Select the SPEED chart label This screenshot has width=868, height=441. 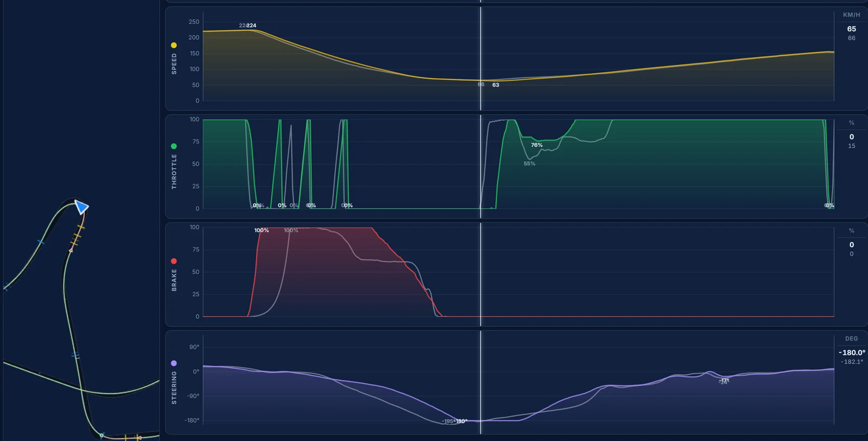tap(174, 64)
